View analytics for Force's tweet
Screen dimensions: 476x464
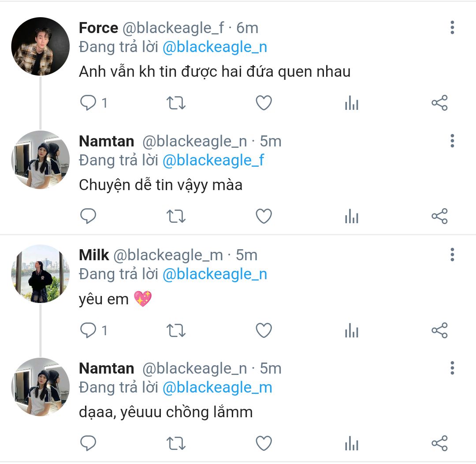tap(351, 103)
